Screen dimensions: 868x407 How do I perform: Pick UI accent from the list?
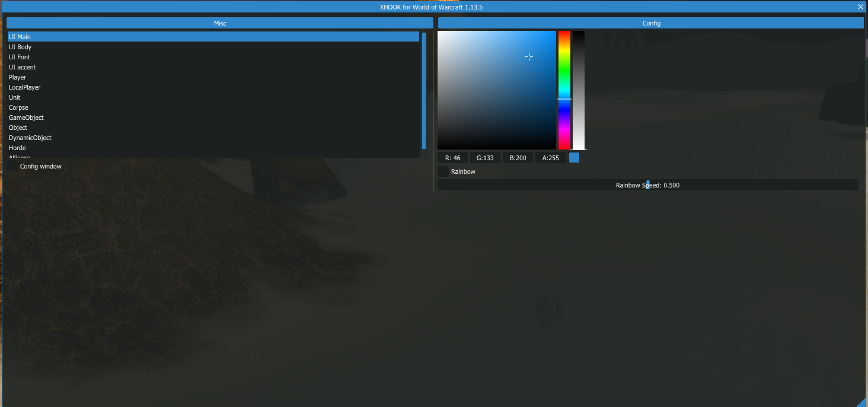point(213,67)
